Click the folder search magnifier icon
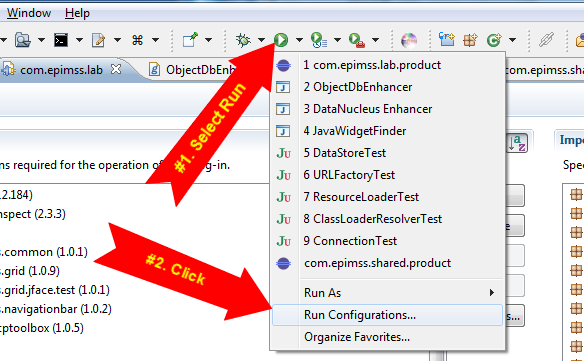584x361 pixels. point(22,40)
